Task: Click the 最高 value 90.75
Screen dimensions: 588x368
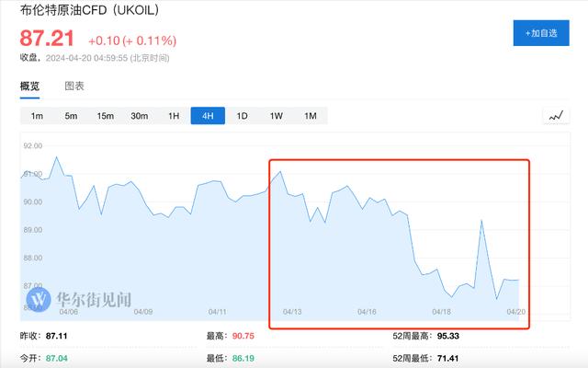Action: [243, 336]
